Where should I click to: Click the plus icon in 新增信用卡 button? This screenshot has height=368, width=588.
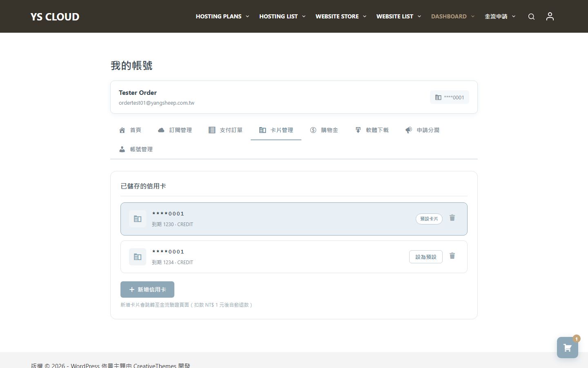(132, 289)
